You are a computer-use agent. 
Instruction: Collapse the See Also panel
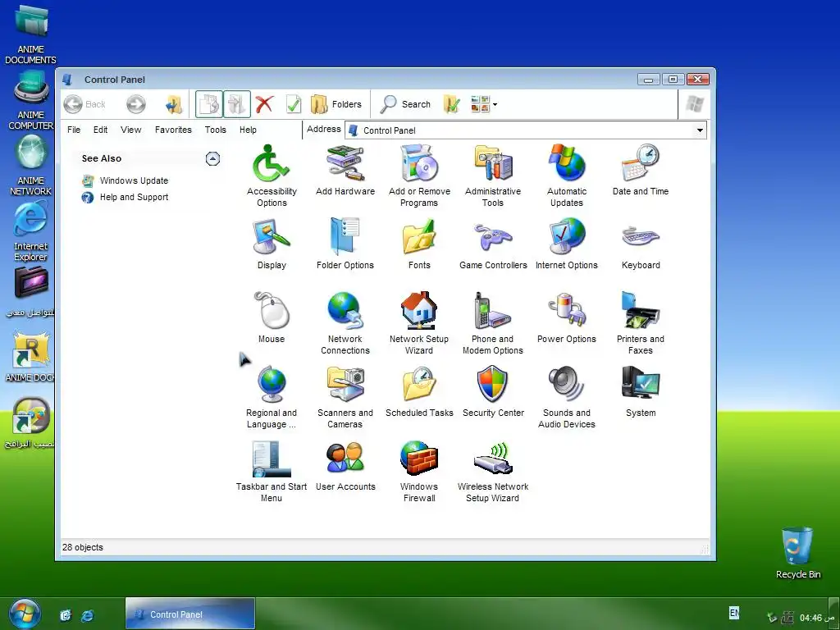click(212, 158)
